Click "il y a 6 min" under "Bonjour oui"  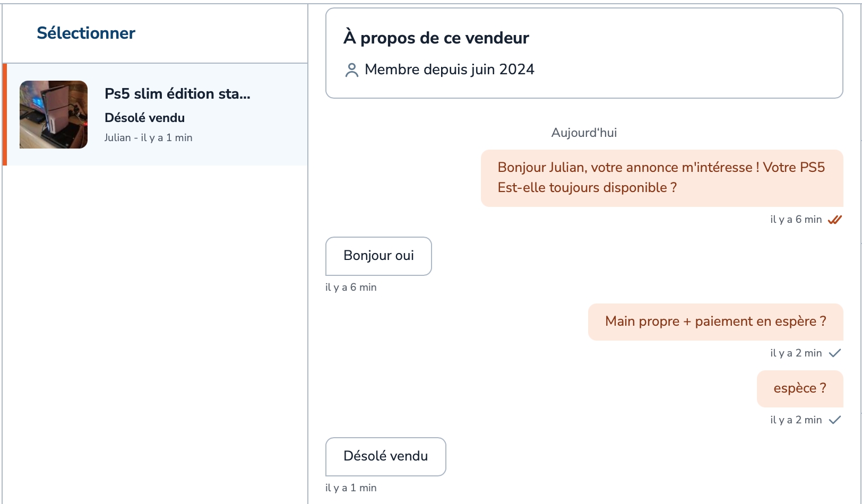pyautogui.click(x=351, y=288)
